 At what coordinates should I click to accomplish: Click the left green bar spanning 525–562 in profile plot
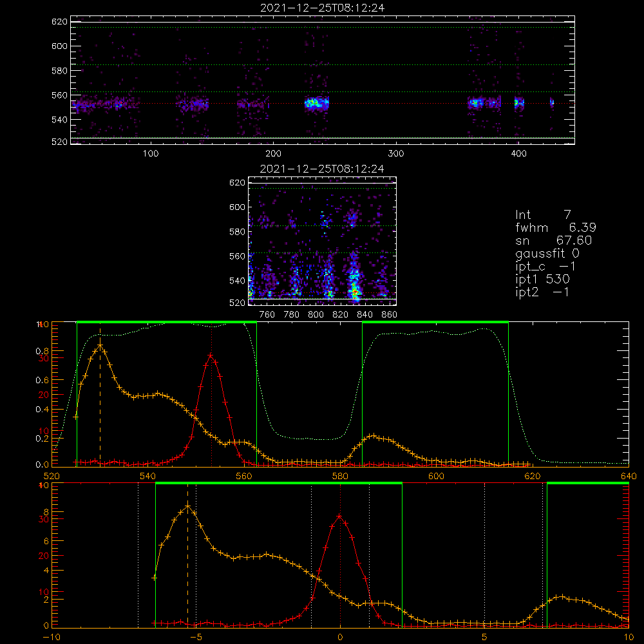pos(167,322)
